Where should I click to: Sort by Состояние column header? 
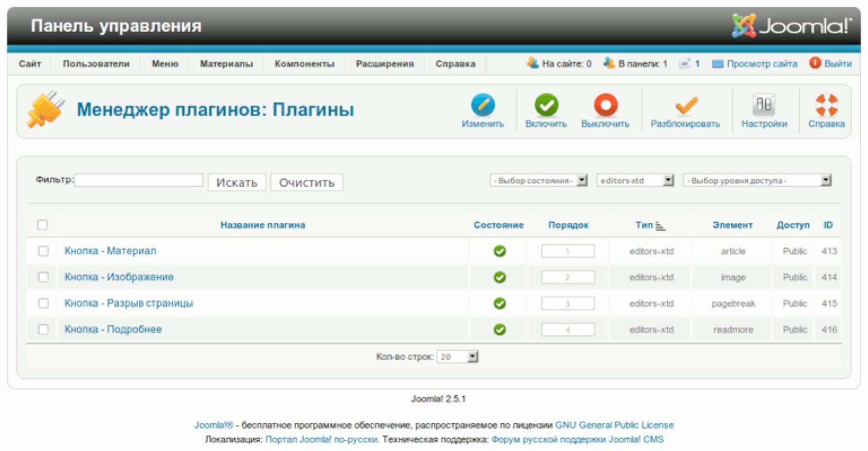tap(499, 225)
